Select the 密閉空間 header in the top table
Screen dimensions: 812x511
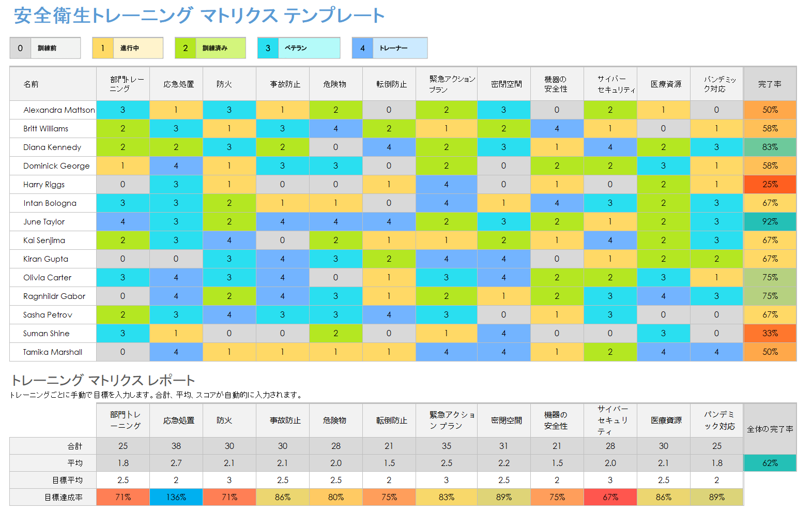(x=504, y=84)
